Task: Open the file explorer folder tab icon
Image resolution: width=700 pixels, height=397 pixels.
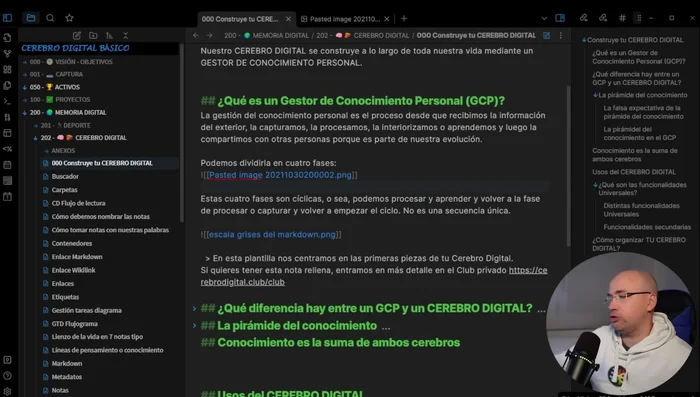Action: pyautogui.click(x=31, y=18)
